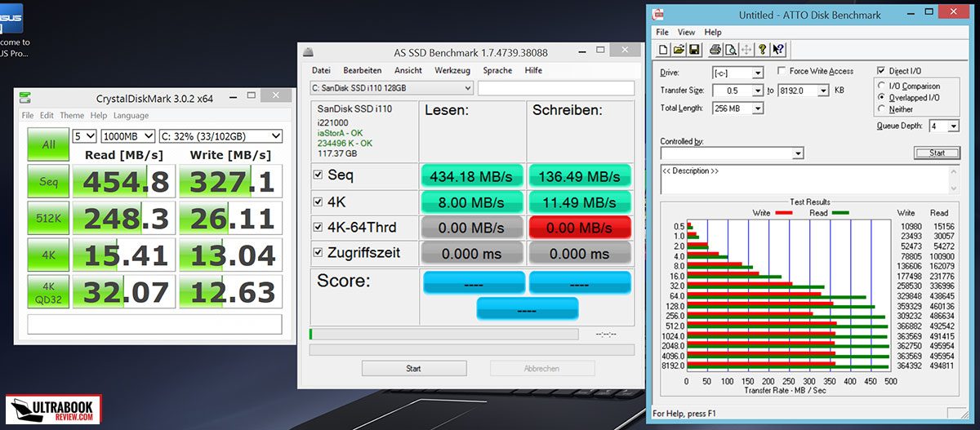
Task: Click the AS SSD progress bar
Action: tap(443, 334)
